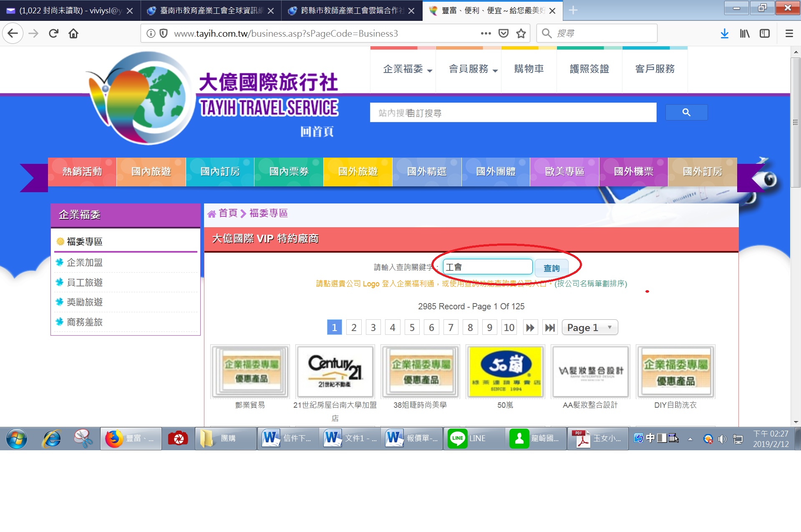Viewport: 801px width, 532px height.
Task: Open 福委專區 sidebar item
Action: click(85, 242)
